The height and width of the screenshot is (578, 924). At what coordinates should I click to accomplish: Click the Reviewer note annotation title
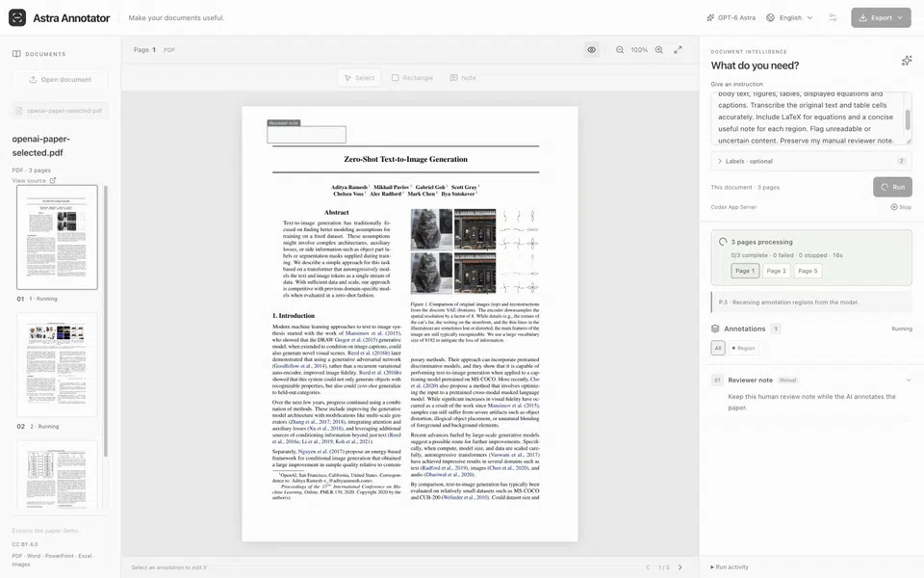pos(750,380)
